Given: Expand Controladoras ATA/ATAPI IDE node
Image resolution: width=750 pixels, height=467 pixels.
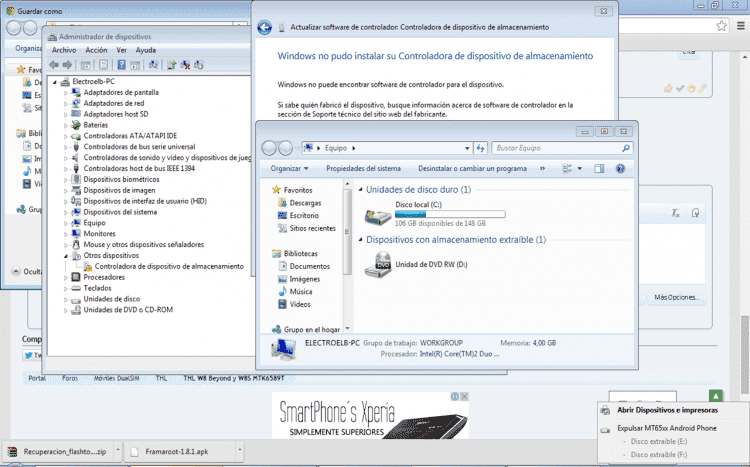Looking at the screenshot, I should 66,136.
